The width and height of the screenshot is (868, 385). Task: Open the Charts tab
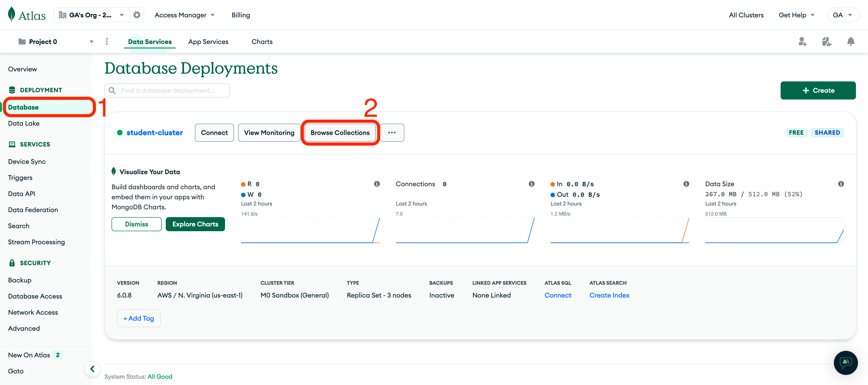[262, 41]
